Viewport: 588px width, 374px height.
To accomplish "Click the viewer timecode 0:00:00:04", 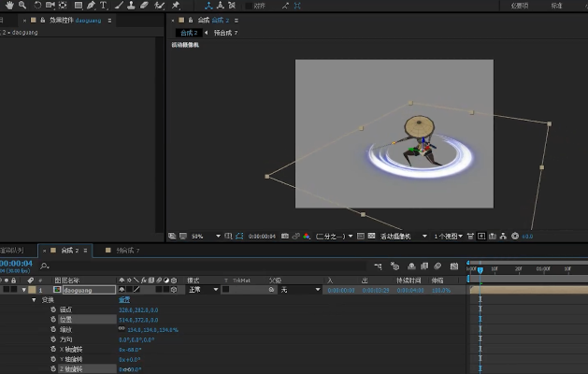I will [x=262, y=237].
